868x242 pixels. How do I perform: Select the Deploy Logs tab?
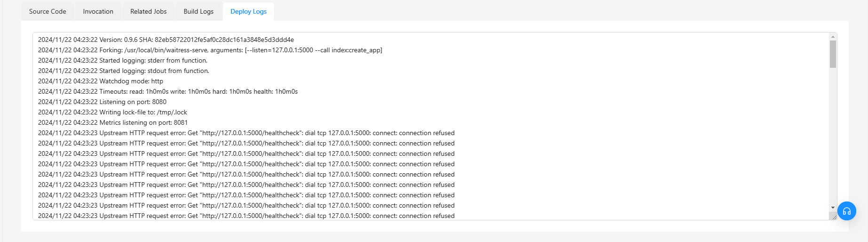248,11
